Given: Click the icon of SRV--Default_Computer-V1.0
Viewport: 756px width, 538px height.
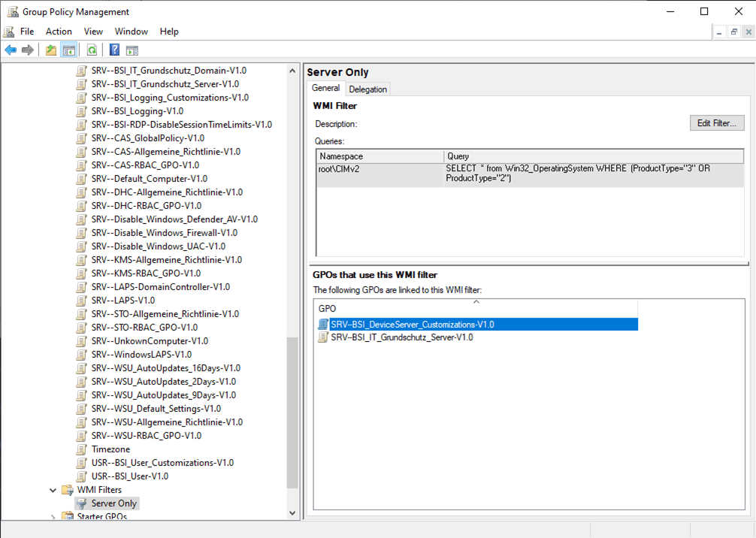Looking at the screenshot, I should 82,178.
